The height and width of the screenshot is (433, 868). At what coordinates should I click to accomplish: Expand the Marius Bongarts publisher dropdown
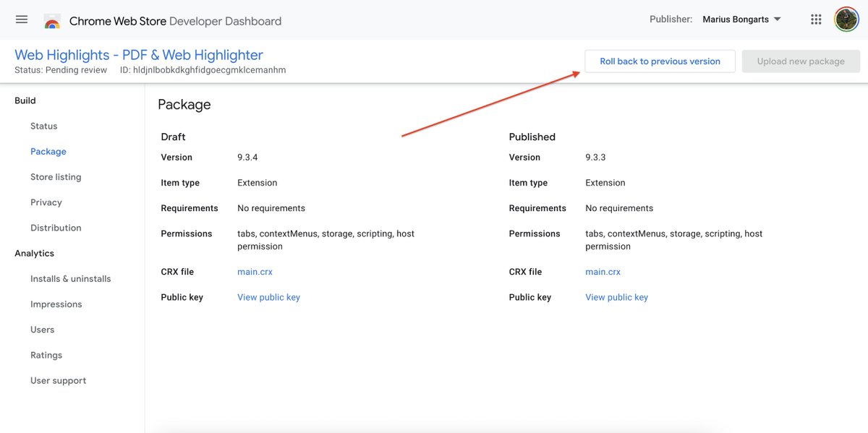click(x=741, y=20)
